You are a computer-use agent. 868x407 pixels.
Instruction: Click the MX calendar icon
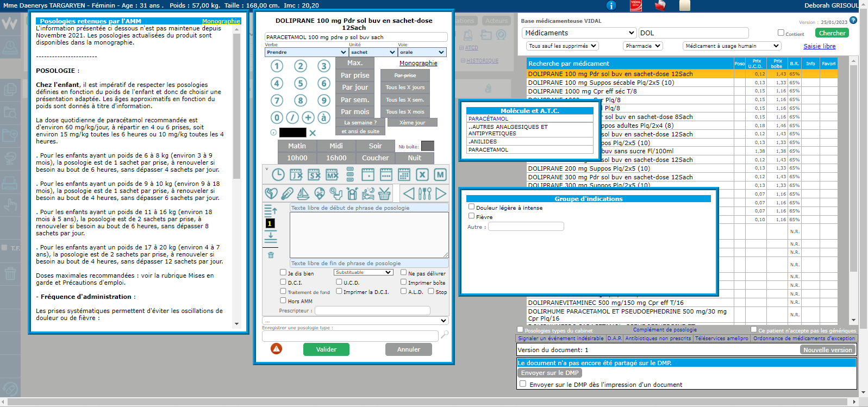coord(332,174)
